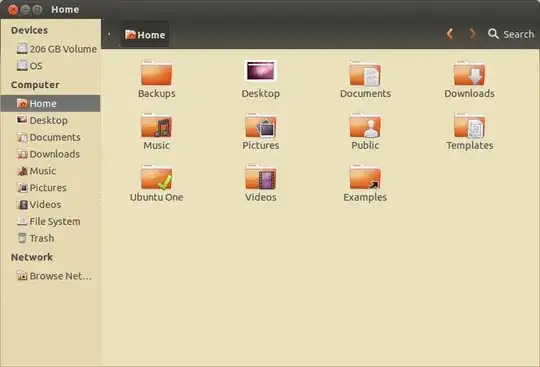The width and height of the screenshot is (540, 367).
Task: Go back with the left arrow
Action: (x=450, y=34)
